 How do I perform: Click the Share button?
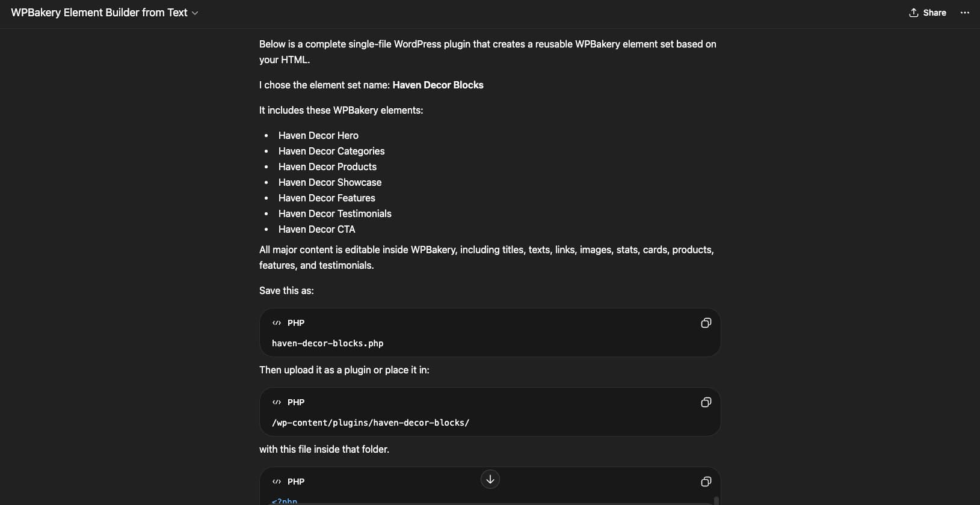coord(927,13)
